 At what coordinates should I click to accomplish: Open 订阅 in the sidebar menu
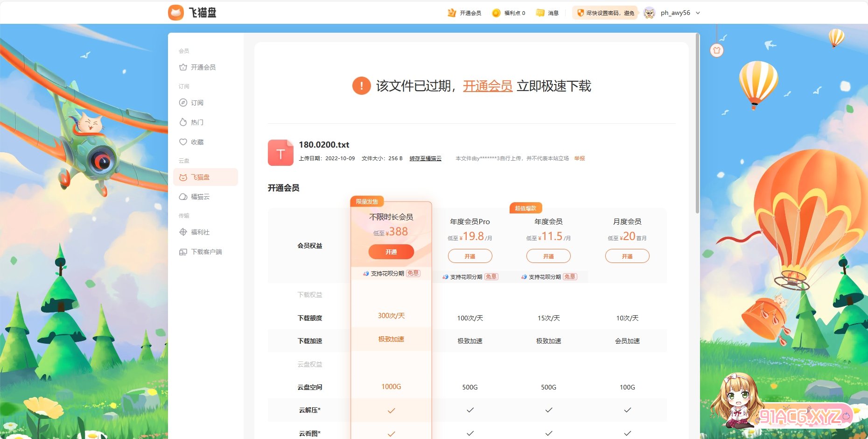[197, 103]
